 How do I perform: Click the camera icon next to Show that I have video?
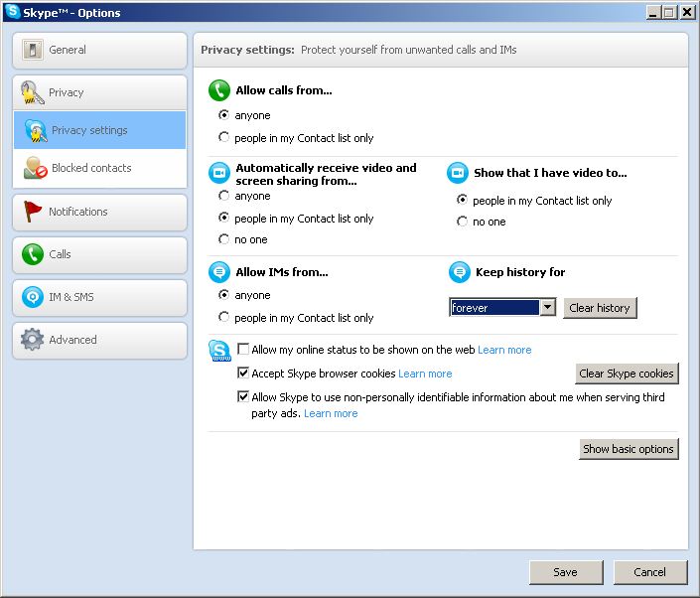tap(458, 174)
